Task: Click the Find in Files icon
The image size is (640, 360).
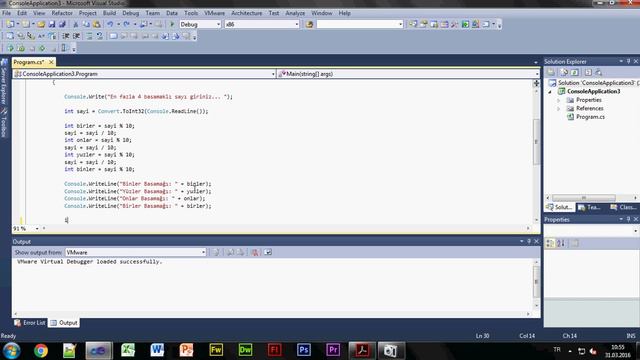Action: point(309,24)
